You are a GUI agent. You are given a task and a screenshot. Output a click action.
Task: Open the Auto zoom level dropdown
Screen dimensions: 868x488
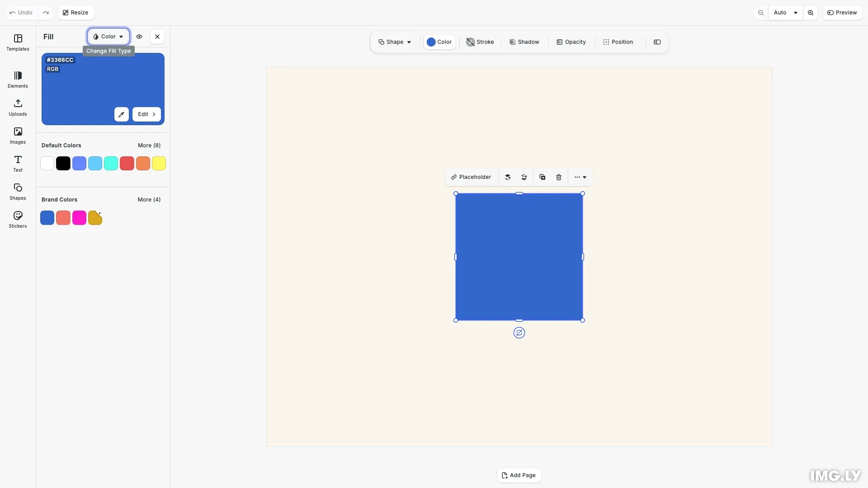coord(785,12)
